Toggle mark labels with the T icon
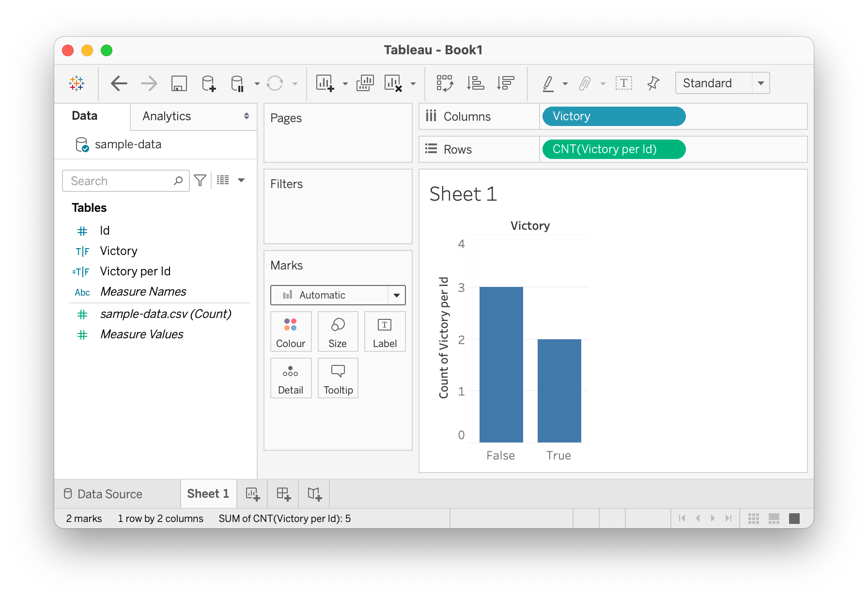Viewport: 868px width, 600px height. coord(624,83)
